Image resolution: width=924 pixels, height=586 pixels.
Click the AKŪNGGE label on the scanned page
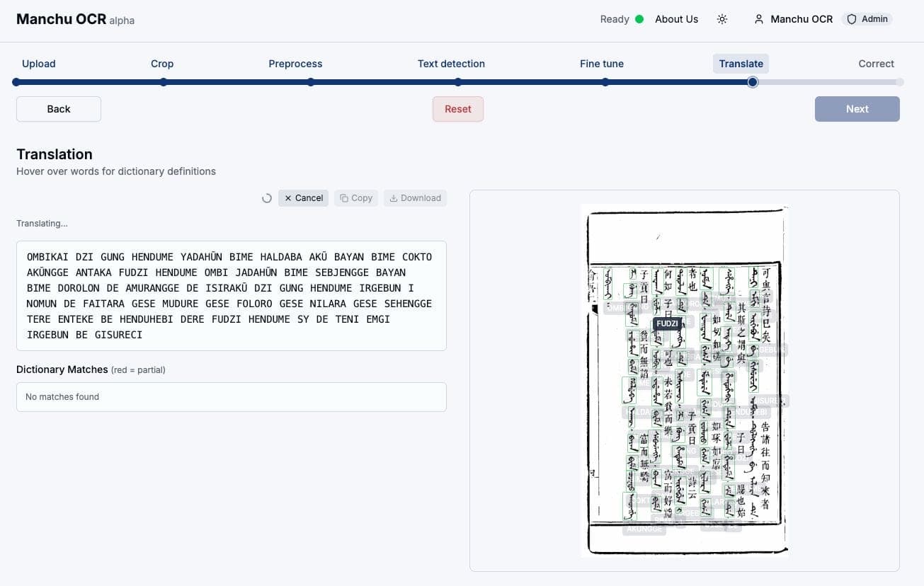point(644,529)
